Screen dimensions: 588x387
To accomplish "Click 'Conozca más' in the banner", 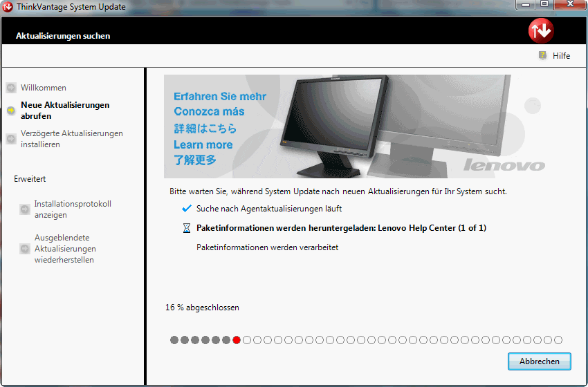I will coord(209,111).
